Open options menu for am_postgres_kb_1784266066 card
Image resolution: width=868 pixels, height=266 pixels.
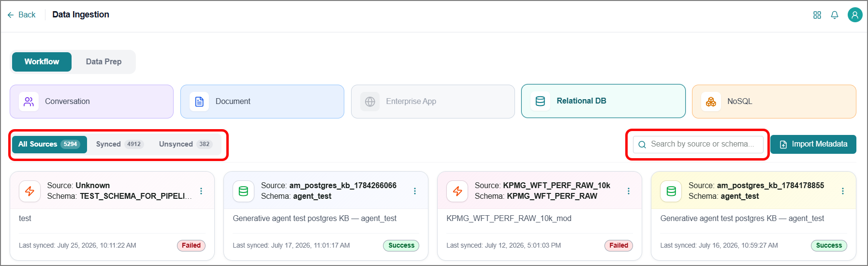[415, 191]
